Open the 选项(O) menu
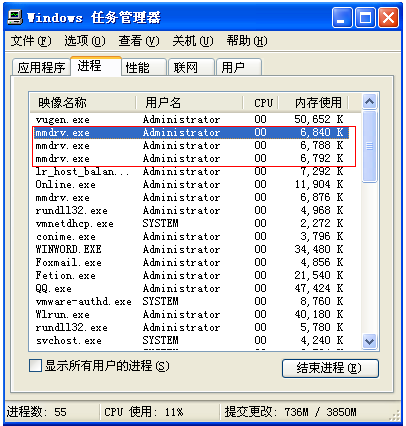 click(85, 41)
